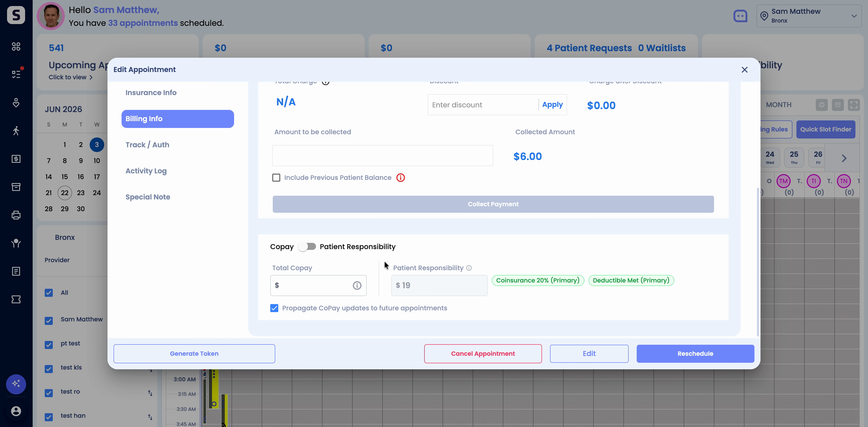Open the provider person sidebar icon
The height and width of the screenshot is (427, 868).
16,243
